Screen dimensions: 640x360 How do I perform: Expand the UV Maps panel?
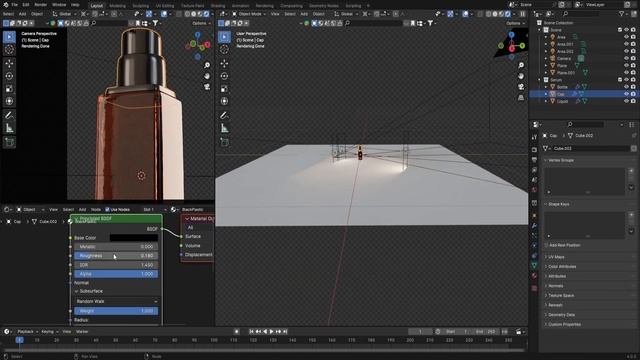tap(556, 257)
